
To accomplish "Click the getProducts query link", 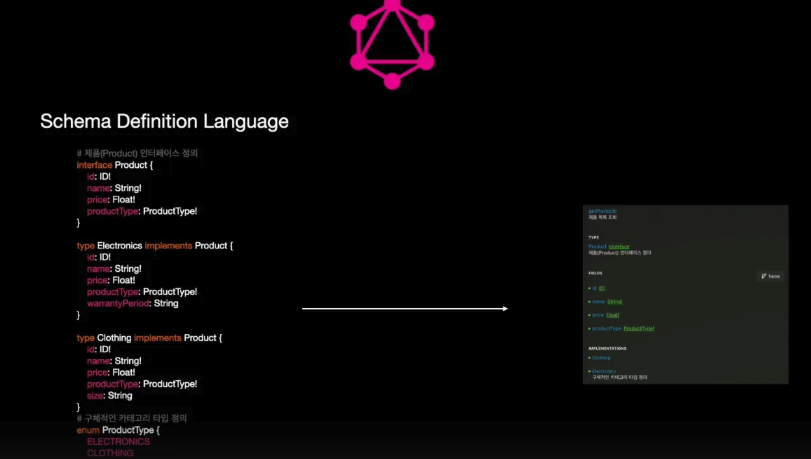I will (x=602, y=211).
